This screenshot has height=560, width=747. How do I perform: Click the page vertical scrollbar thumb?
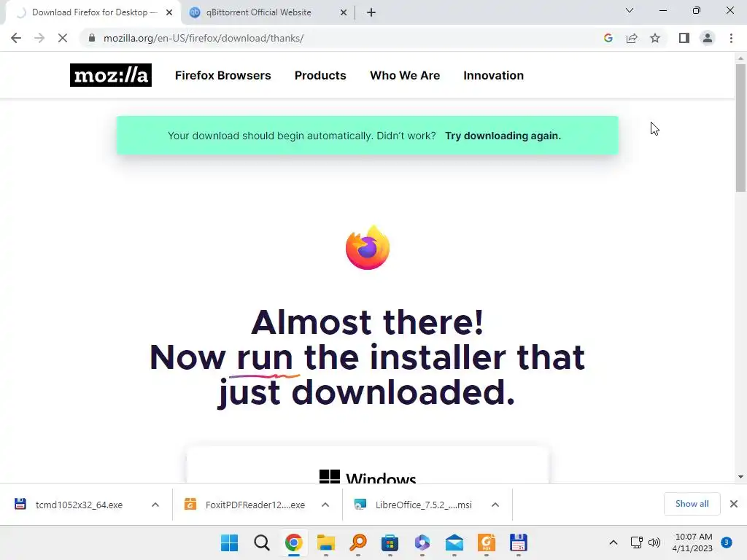click(740, 128)
